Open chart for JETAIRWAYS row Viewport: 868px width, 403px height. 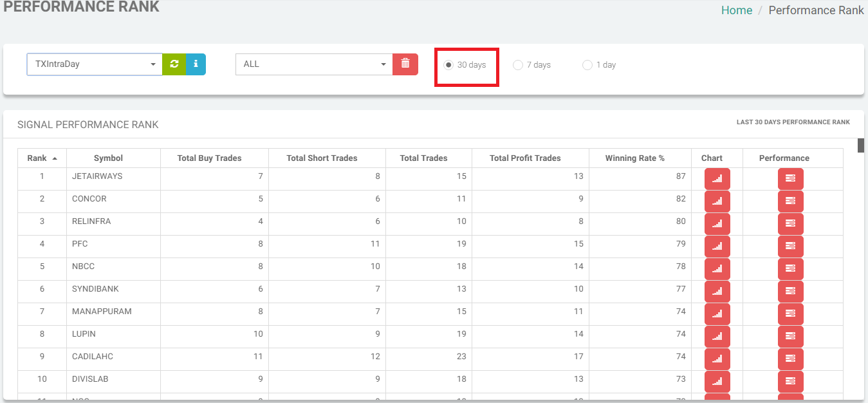717,178
